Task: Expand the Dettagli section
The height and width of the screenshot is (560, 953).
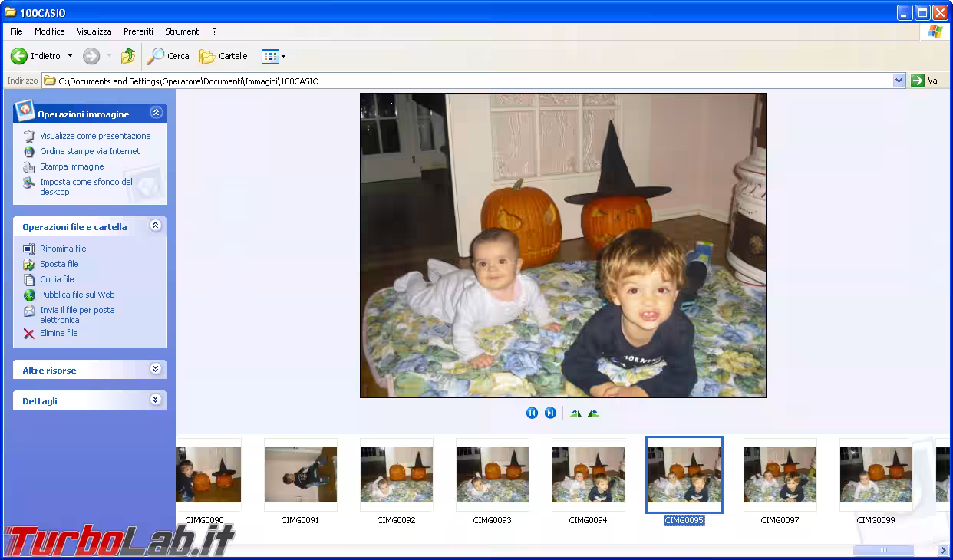Action: (156, 400)
